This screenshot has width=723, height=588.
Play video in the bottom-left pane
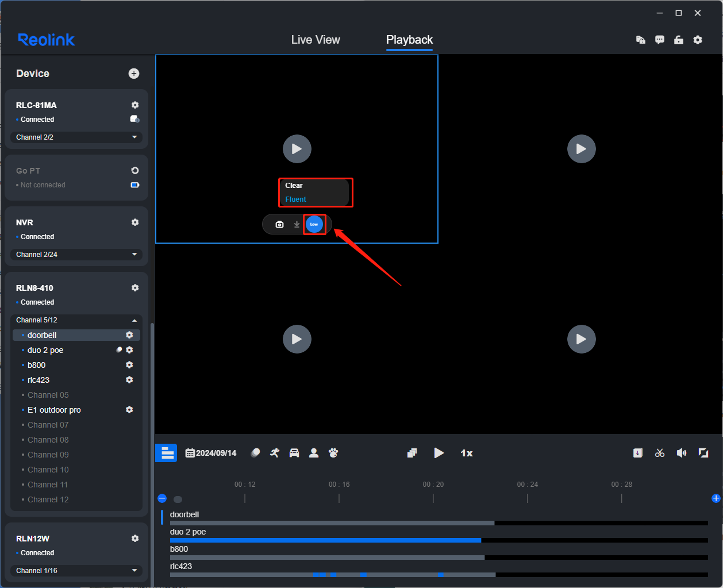[297, 339]
